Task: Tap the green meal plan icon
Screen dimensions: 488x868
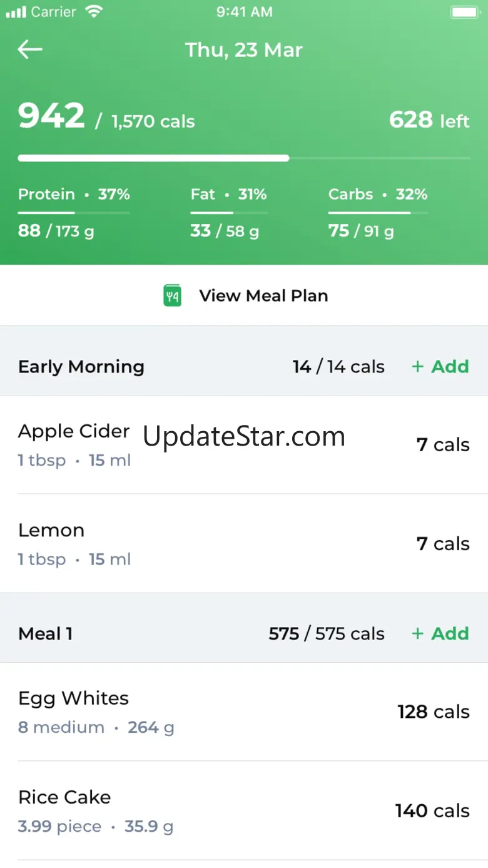Action: coord(172,295)
